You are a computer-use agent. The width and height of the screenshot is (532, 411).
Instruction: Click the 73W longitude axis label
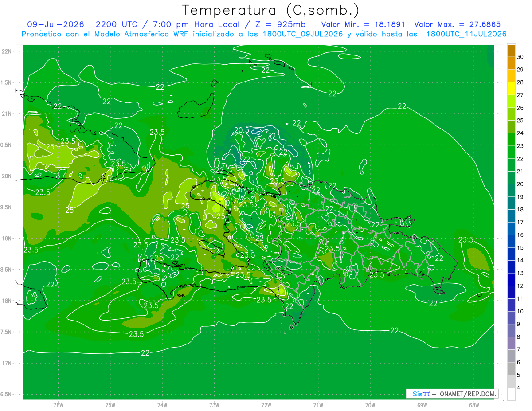click(x=214, y=405)
